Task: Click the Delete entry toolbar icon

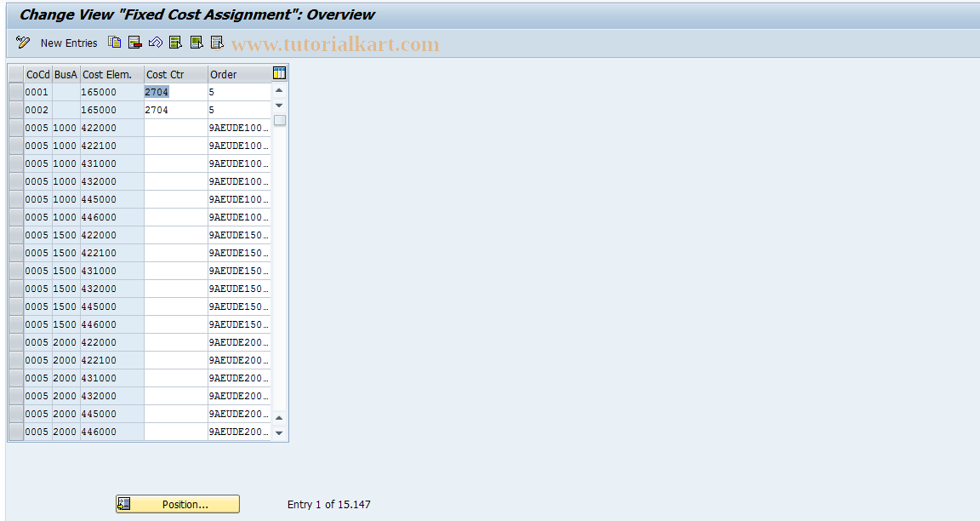Action: (135, 43)
